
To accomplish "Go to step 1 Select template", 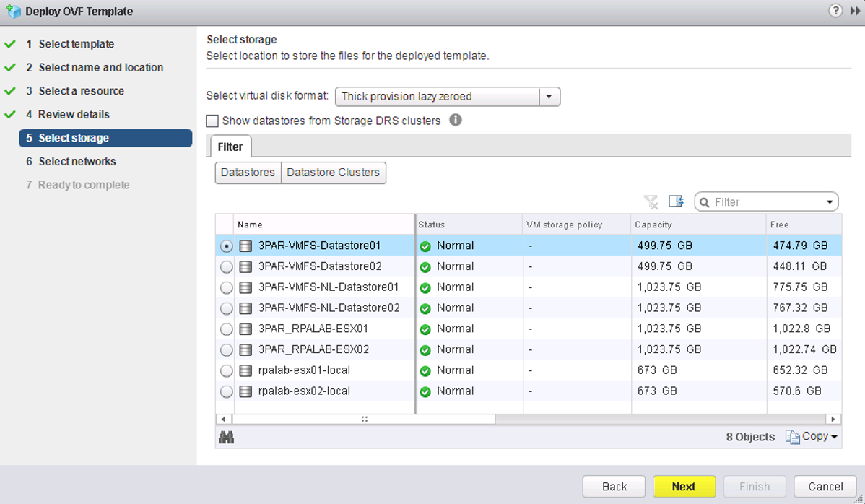I will (70, 44).
